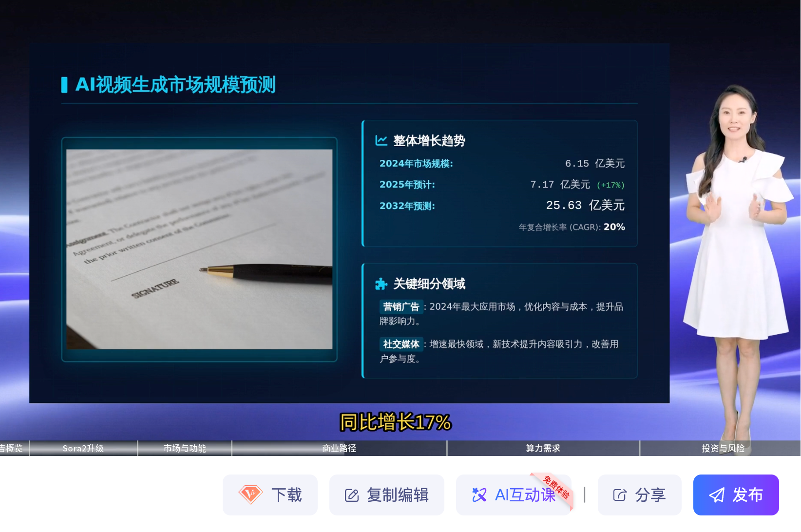Click the contract signature image on slide

199,249
